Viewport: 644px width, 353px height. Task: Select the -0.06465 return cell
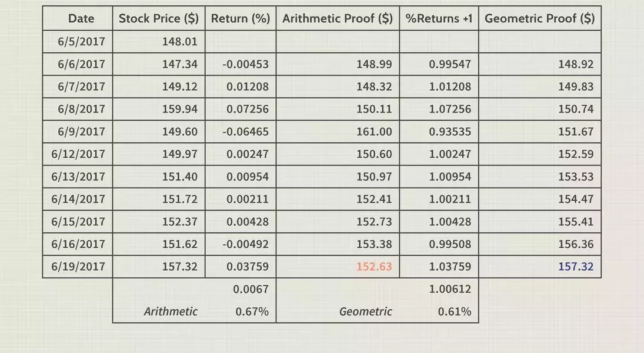(245, 132)
